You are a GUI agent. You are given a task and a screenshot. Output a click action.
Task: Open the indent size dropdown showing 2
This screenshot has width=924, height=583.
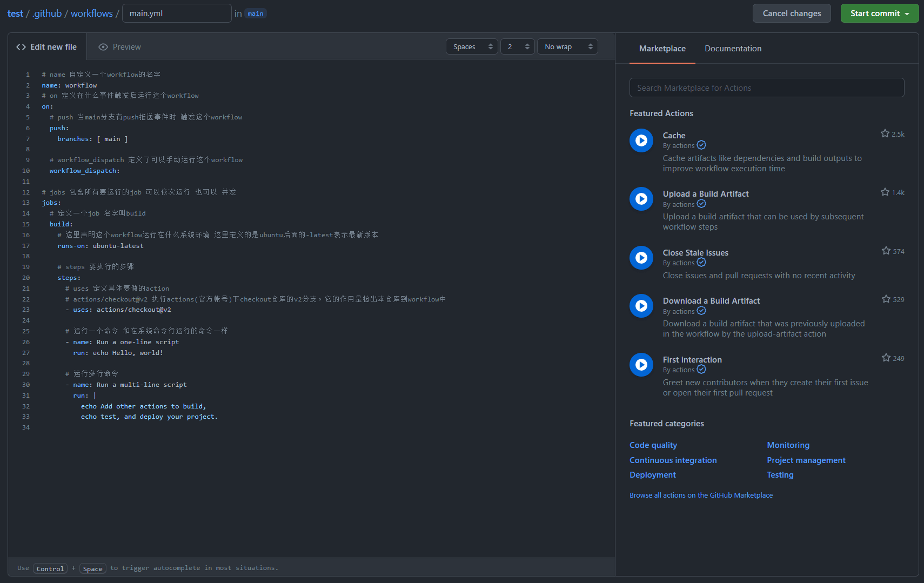click(517, 47)
